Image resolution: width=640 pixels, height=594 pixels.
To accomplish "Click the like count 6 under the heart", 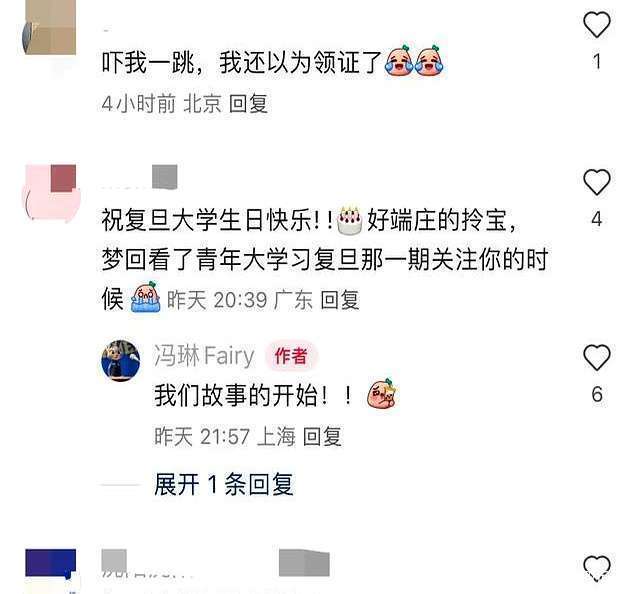I will click(597, 394).
